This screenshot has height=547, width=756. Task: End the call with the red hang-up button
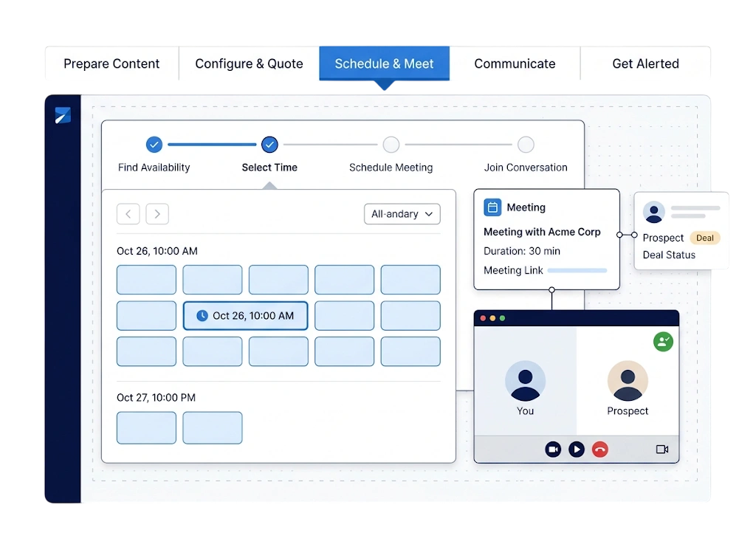coord(599,449)
